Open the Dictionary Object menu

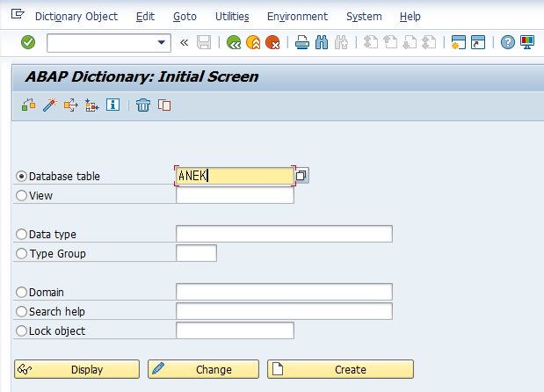[76, 17]
